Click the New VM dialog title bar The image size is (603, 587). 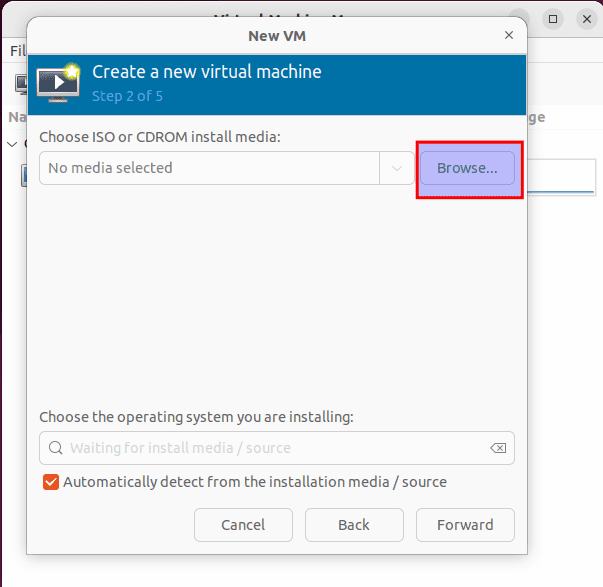tap(276, 35)
